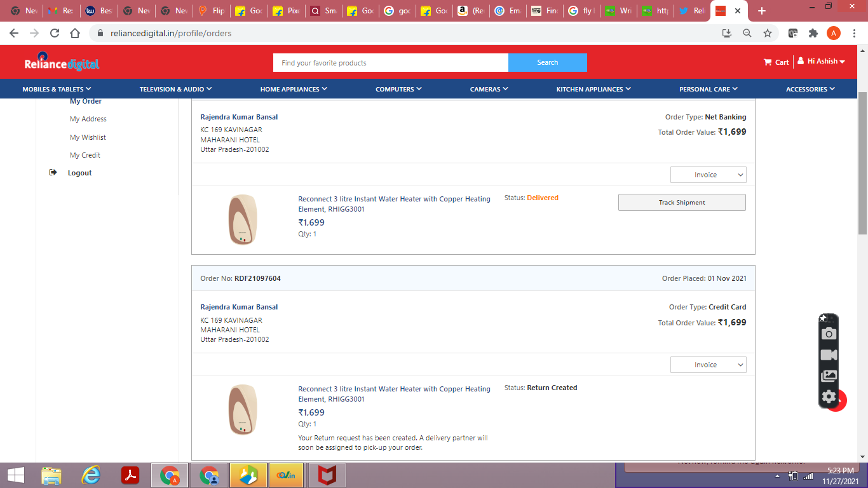Viewport: 868px width, 488px height.
Task: Click the browser forward arrow
Action: point(34,33)
